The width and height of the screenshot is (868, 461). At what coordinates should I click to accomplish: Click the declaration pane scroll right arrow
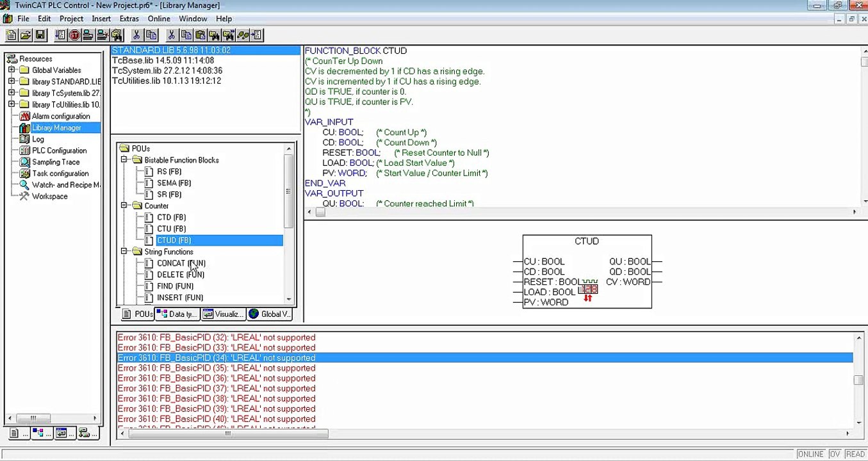854,212
